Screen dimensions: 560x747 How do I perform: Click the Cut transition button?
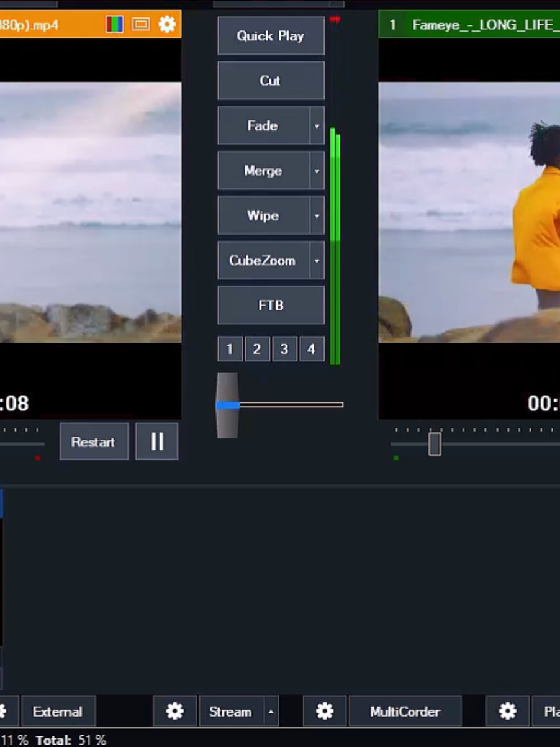click(271, 81)
